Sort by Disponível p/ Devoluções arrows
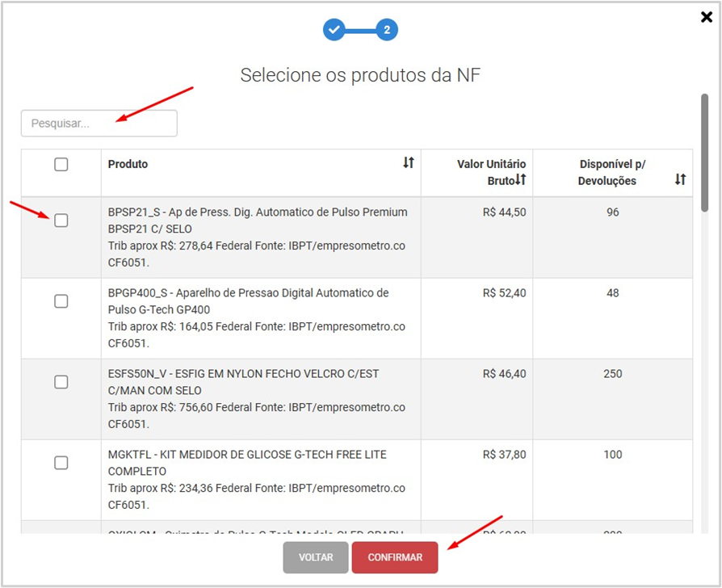Screen dimensions: 722x588 pos(680,179)
